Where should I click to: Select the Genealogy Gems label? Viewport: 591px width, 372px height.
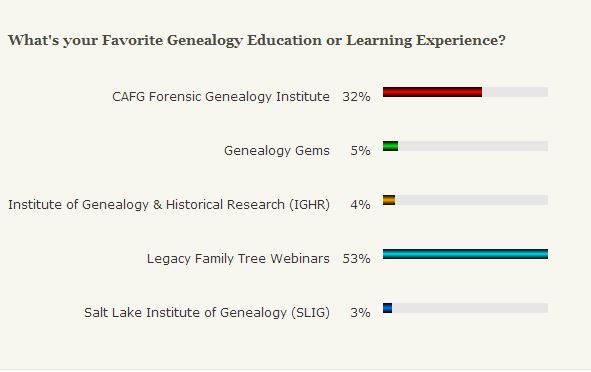(x=277, y=151)
